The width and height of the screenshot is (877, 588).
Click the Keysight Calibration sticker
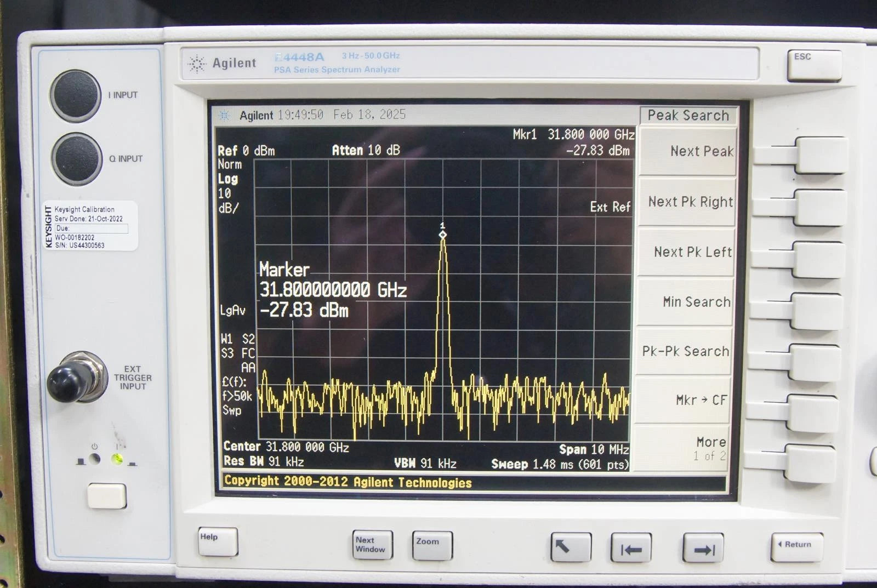tap(90, 226)
